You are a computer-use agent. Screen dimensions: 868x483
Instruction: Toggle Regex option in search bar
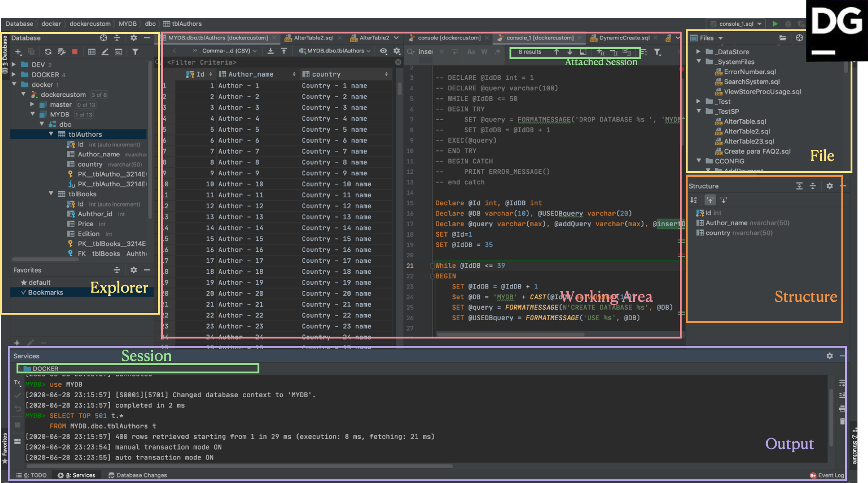click(x=498, y=52)
